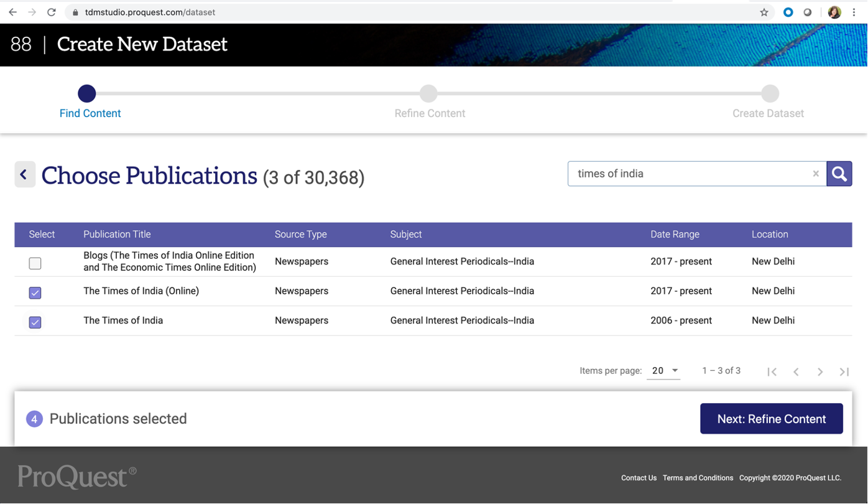Open items per page dropdown
868x504 pixels.
663,371
